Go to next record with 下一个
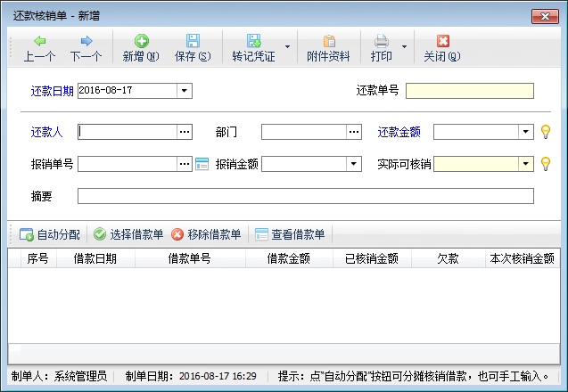568x392 pixels. pyautogui.click(x=86, y=41)
